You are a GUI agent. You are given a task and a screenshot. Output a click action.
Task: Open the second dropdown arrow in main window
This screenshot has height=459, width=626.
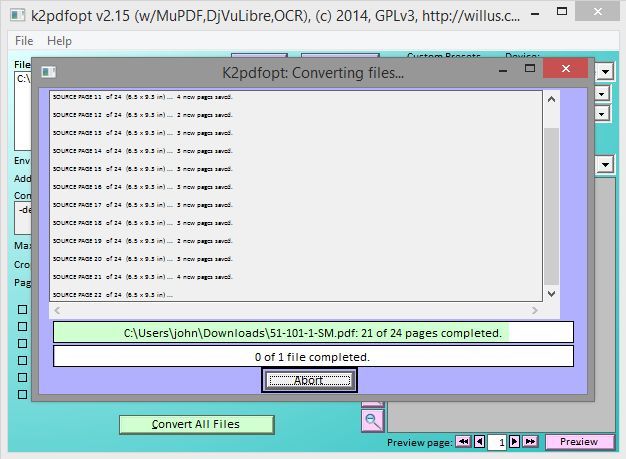pyautogui.click(x=602, y=94)
